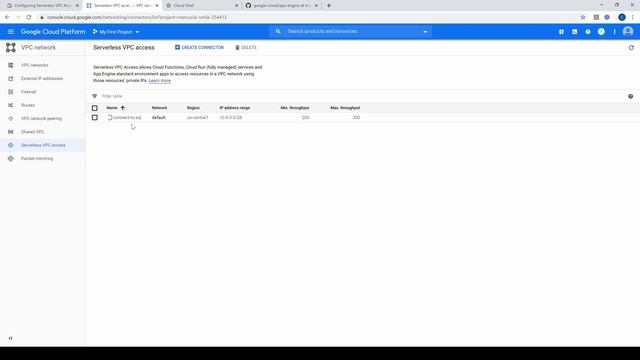Expand the search bar dropdown arrow
640x360 pixels.
pos(425,32)
